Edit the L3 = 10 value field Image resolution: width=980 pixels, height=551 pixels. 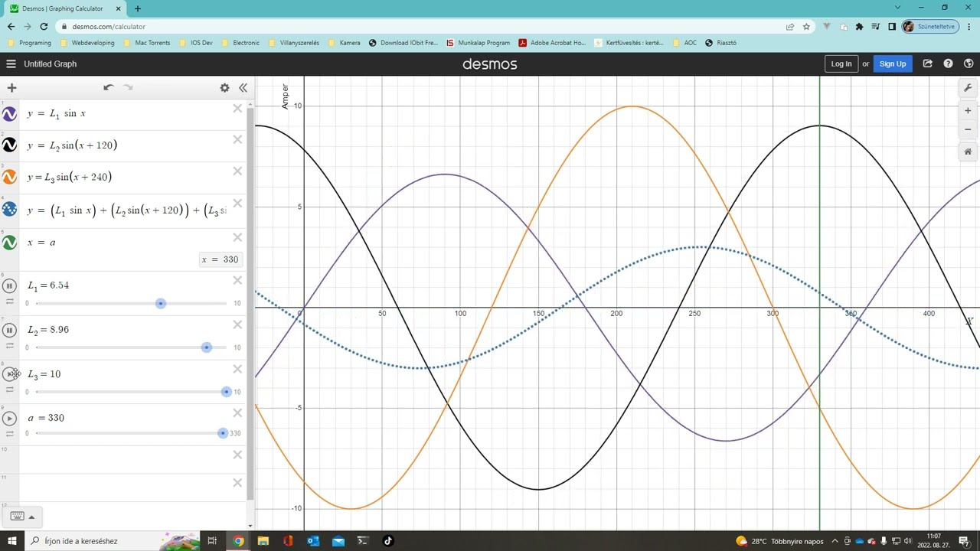pos(44,374)
